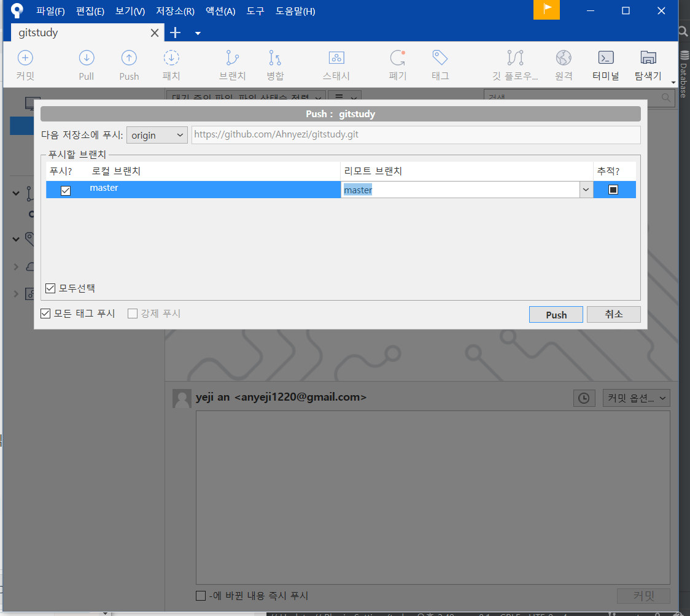Screen dimensions: 690x616
Task: Click the Sourcetree app logo icon
Action: [17, 10]
